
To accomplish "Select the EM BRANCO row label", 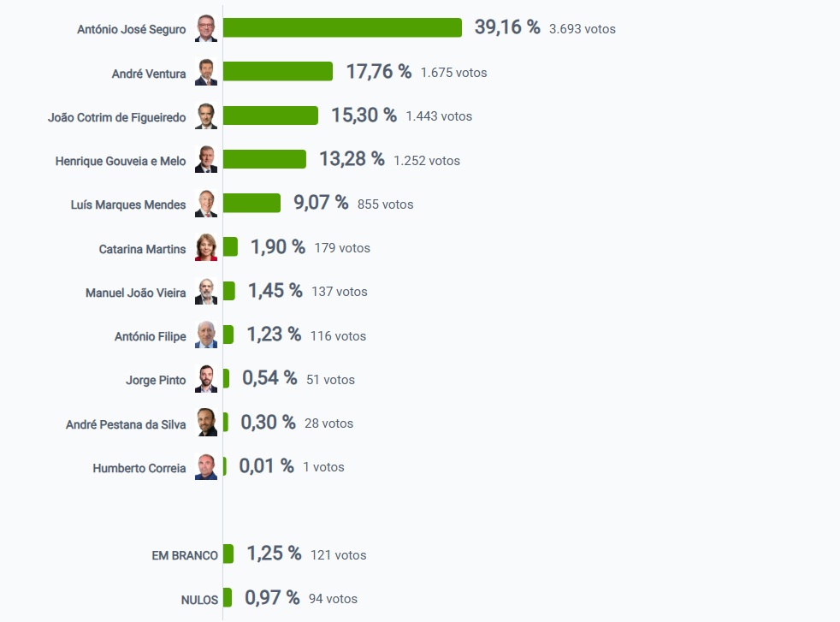I will click(x=185, y=555).
